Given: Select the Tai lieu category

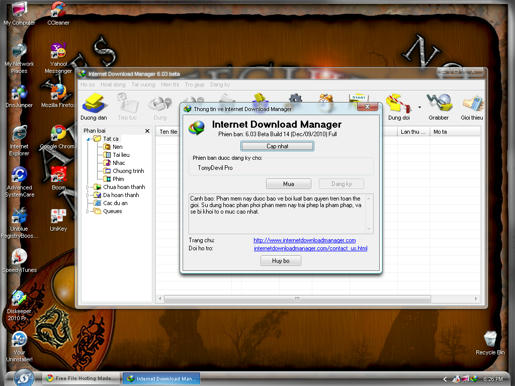Looking at the screenshot, I should [x=121, y=155].
